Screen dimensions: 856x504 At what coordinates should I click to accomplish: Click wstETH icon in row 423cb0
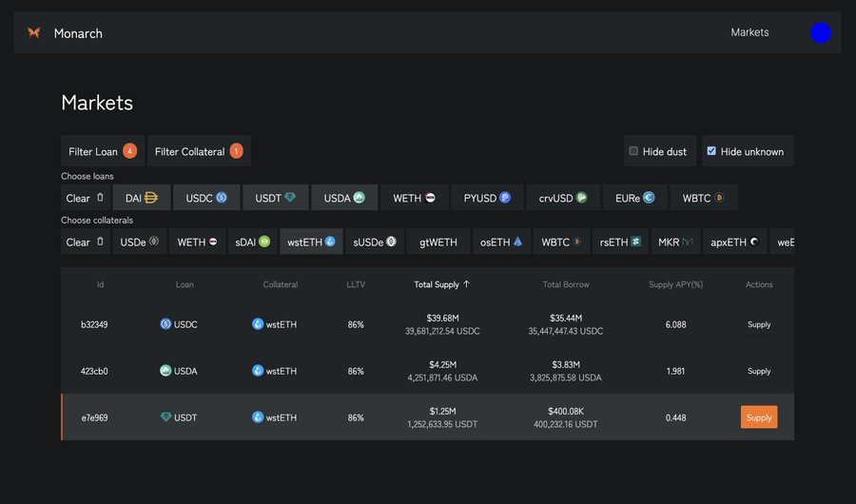(x=258, y=370)
